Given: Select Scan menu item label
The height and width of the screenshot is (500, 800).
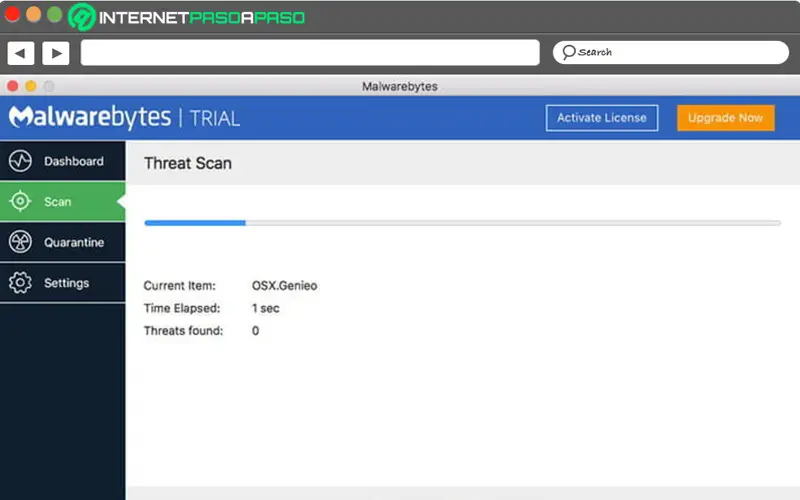Looking at the screenshot, I should [x=58, y=202].
